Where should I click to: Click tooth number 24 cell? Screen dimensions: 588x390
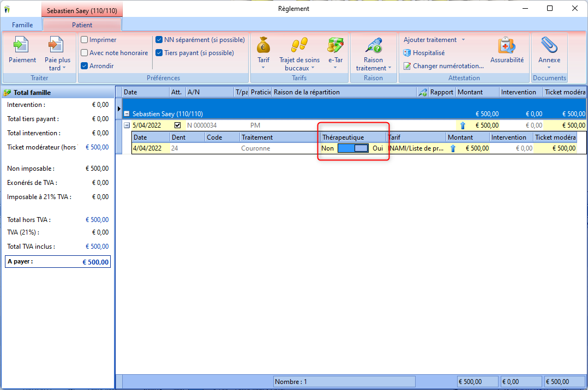tap(188, 148)
